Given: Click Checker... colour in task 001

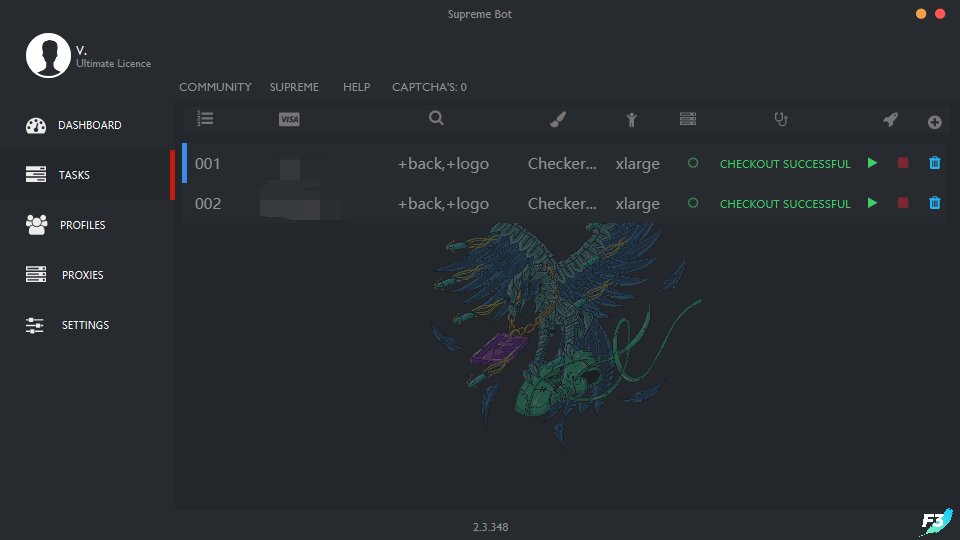Looking at the screenshot, I should [x=562, y=163].
